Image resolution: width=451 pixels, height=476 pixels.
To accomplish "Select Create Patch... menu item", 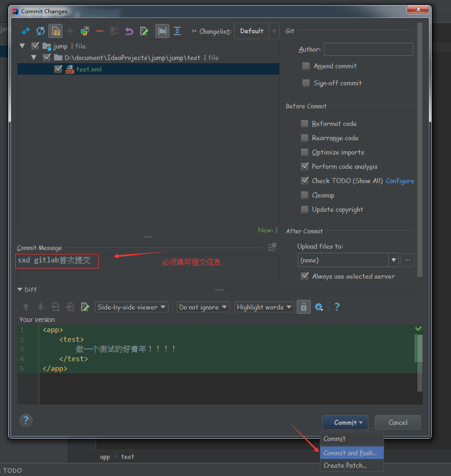I will click(352, 465).
